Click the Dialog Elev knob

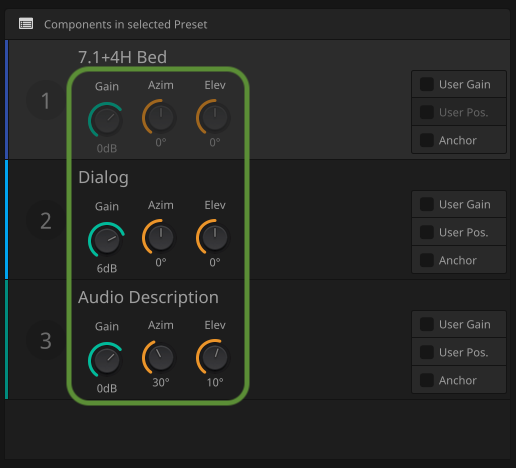point(215,237)
